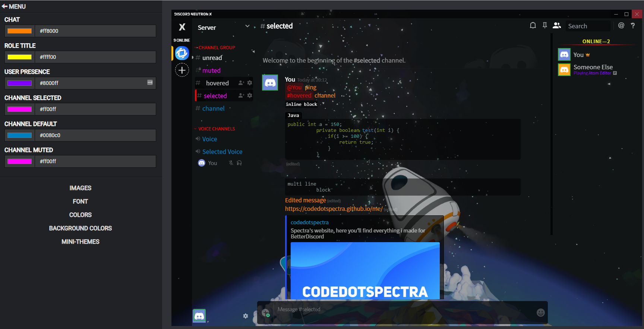The image size is (644, 329).
Task: Open the codedotspectra embed title link
Action: click(x=310, y=222)
